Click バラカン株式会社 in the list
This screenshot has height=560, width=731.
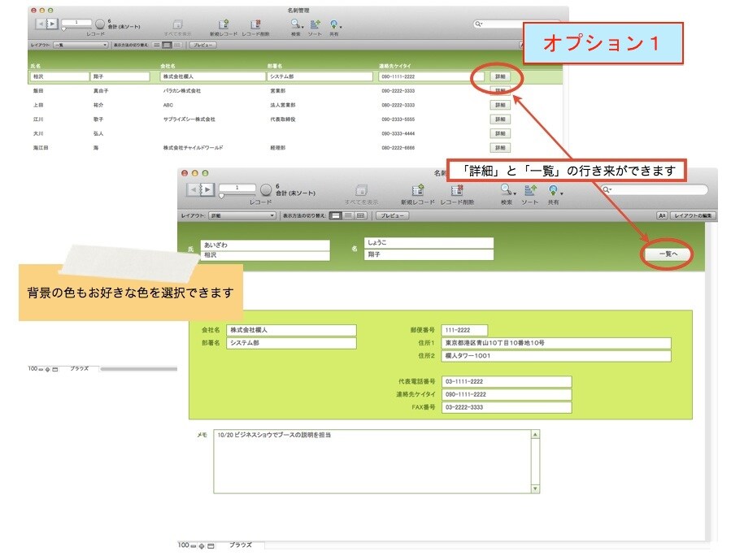point(182,91)
